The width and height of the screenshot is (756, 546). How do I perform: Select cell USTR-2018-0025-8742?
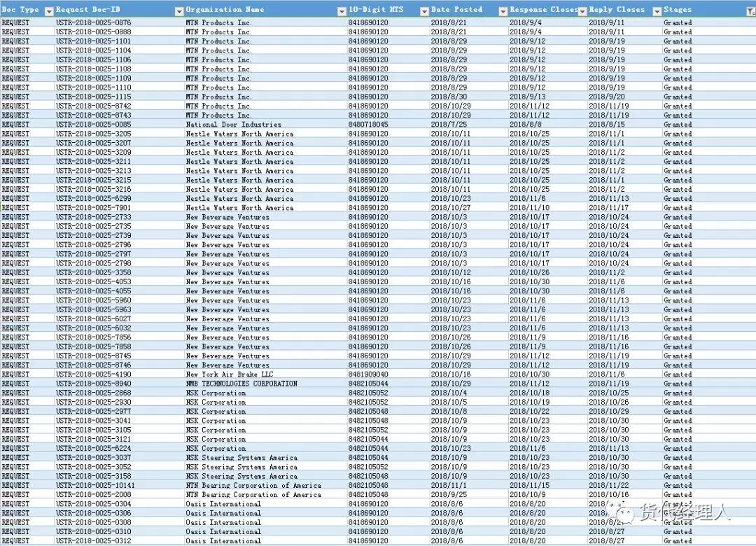94,106
